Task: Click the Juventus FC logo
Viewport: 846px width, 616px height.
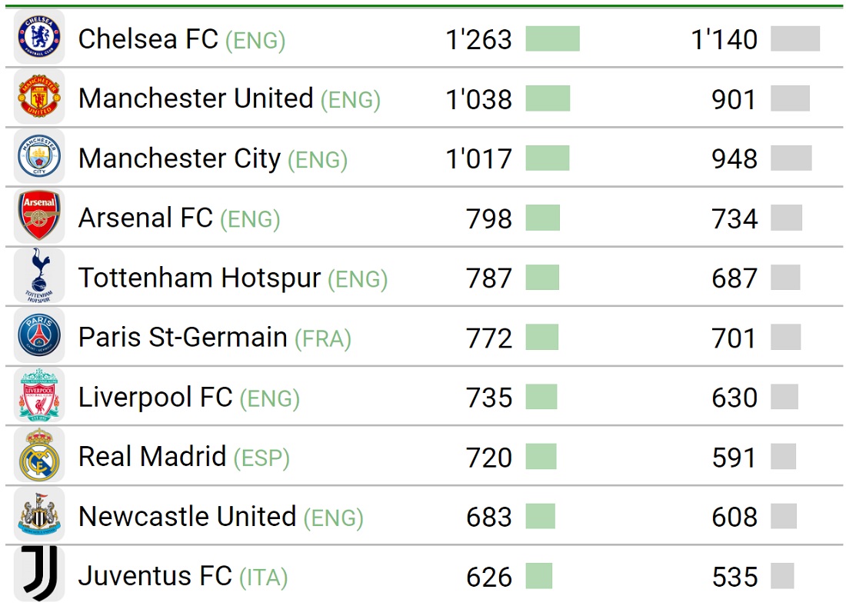Action: (x=39, y=574)
